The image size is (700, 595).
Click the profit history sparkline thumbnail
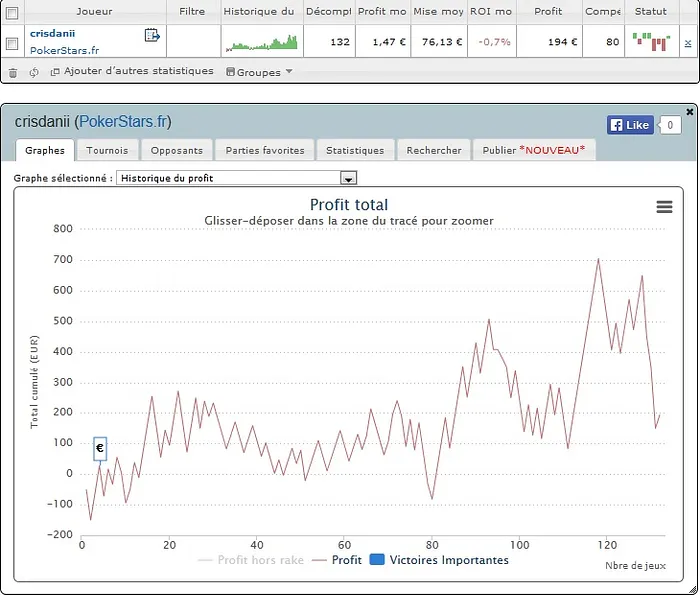tap(260, 43)
